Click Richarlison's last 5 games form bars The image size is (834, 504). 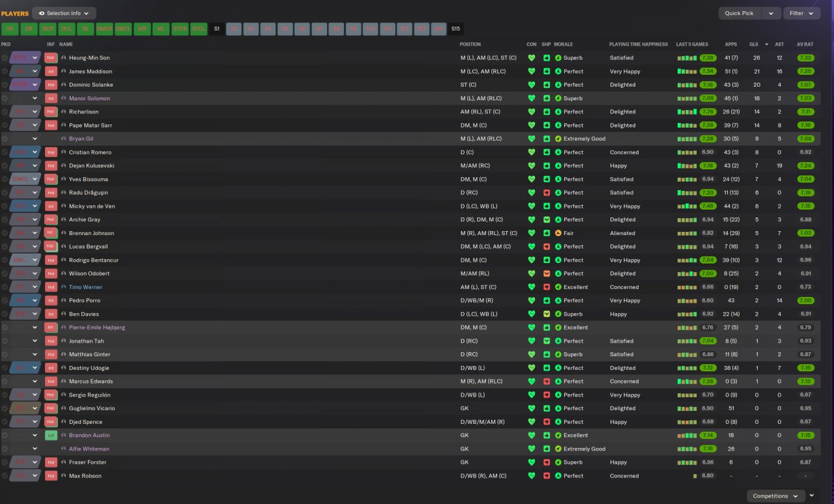[x=687, y=112]
